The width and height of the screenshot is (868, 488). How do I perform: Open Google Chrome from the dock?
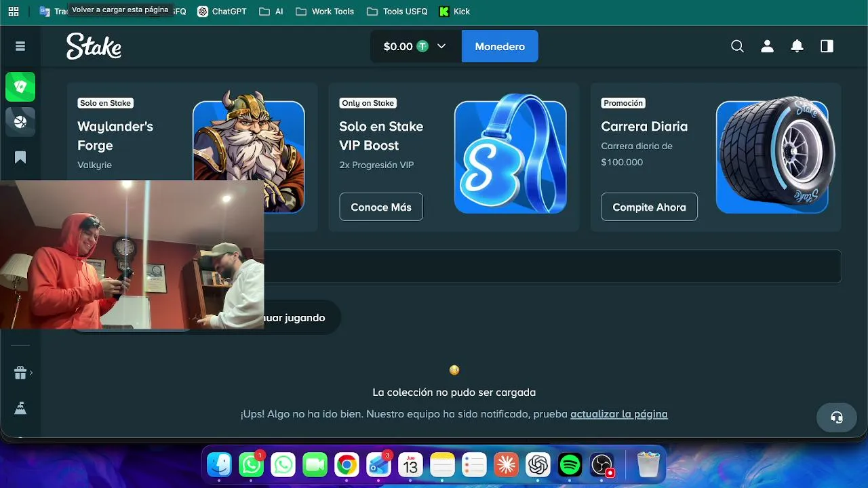347,465
